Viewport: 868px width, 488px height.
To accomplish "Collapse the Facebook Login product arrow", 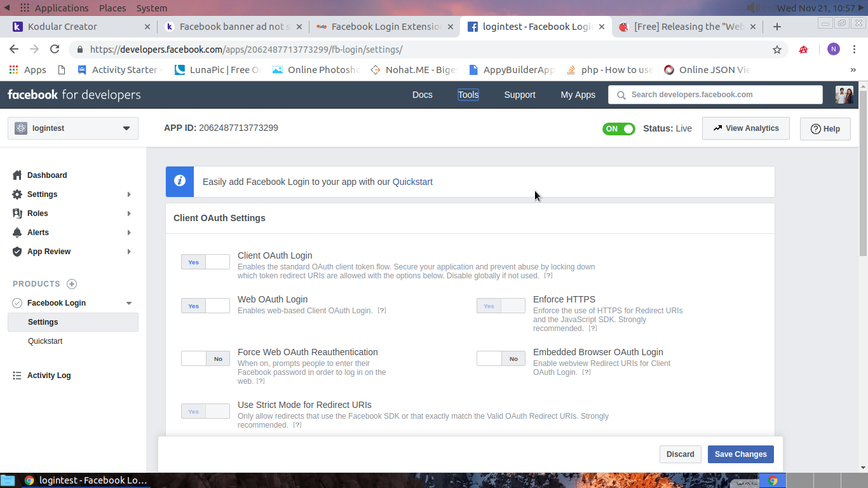I will coord(129,303).
